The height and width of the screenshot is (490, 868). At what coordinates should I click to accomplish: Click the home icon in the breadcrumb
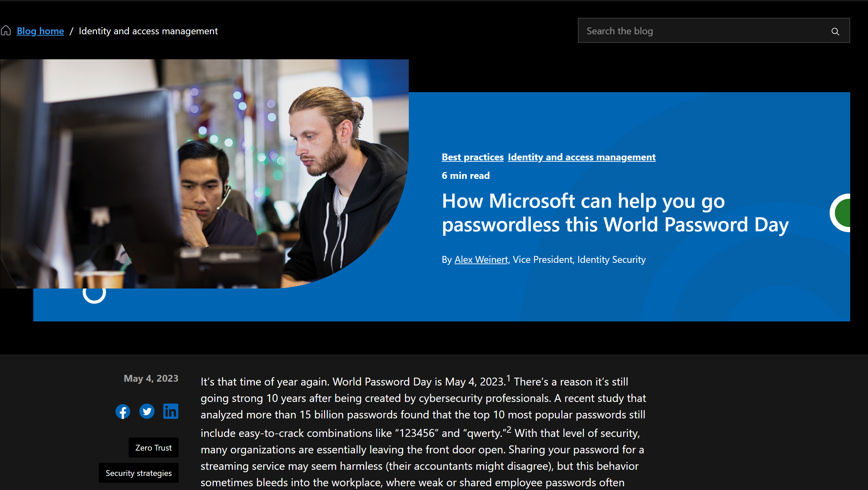pyautogui.click(x=6, y=31)
